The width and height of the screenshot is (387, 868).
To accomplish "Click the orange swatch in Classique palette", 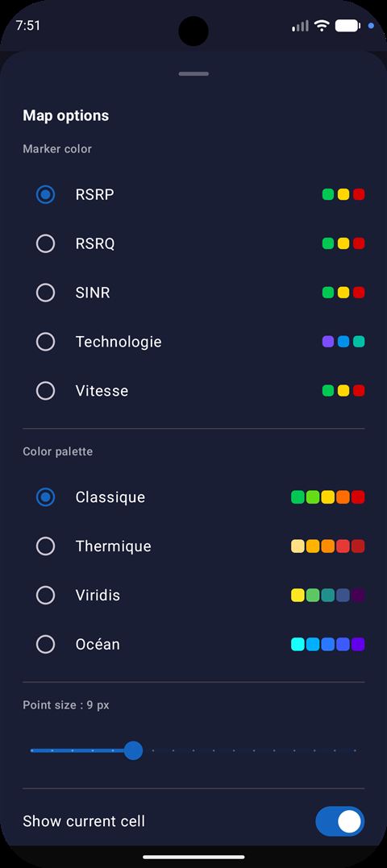I will coord(343,497).
